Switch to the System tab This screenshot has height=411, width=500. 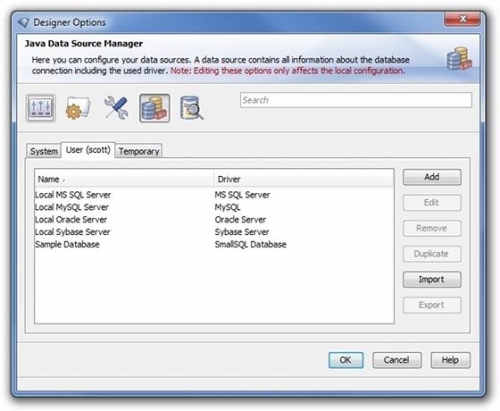tap(44, 151)
